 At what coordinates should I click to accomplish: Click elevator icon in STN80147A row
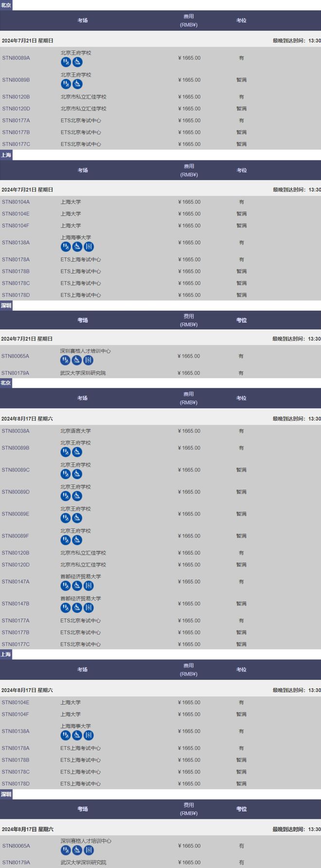pyautogui.click(x=89, y=585)
